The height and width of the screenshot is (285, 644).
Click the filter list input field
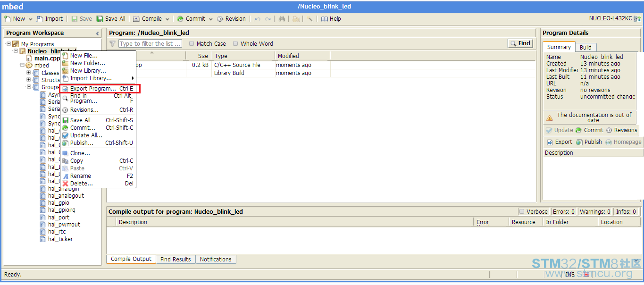coord(150,43)
